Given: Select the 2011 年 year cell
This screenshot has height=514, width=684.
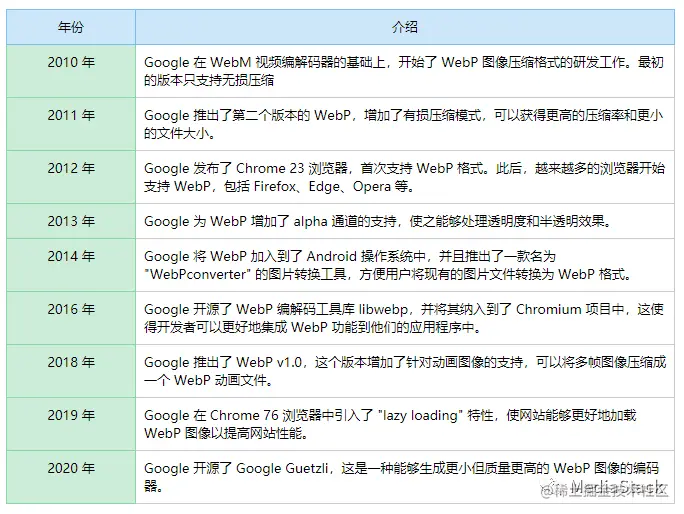Looking at the screenshot, I should click(x=71, y=124).
